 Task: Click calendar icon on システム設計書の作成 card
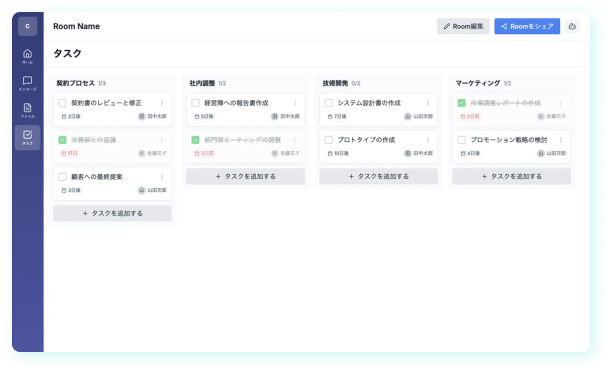330,116
